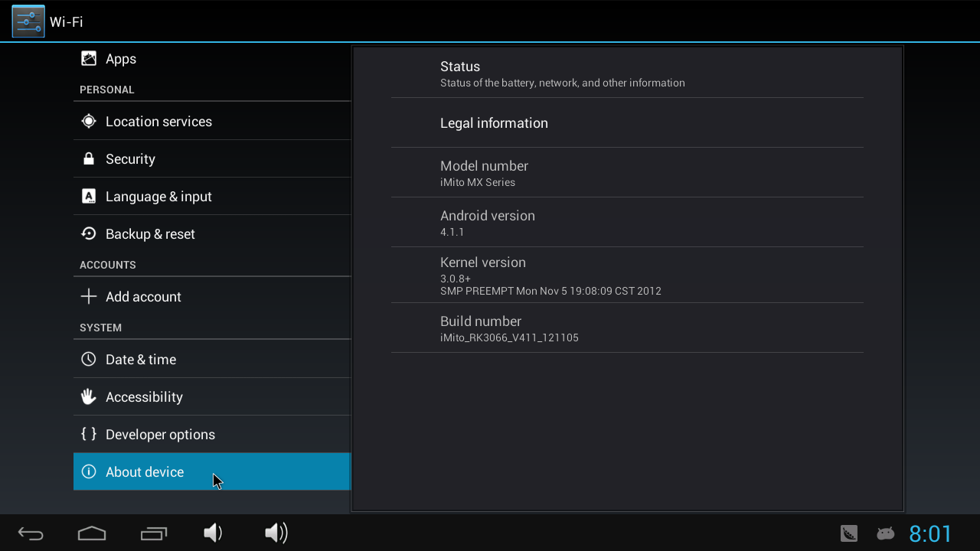Lower volume with the volume down icon
980x551 pixels.
[213, 533]
